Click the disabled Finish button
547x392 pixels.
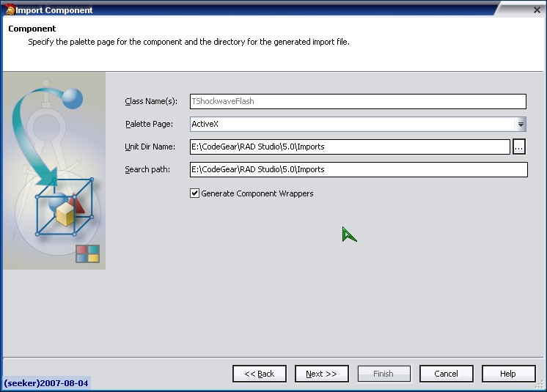[383, 374]
